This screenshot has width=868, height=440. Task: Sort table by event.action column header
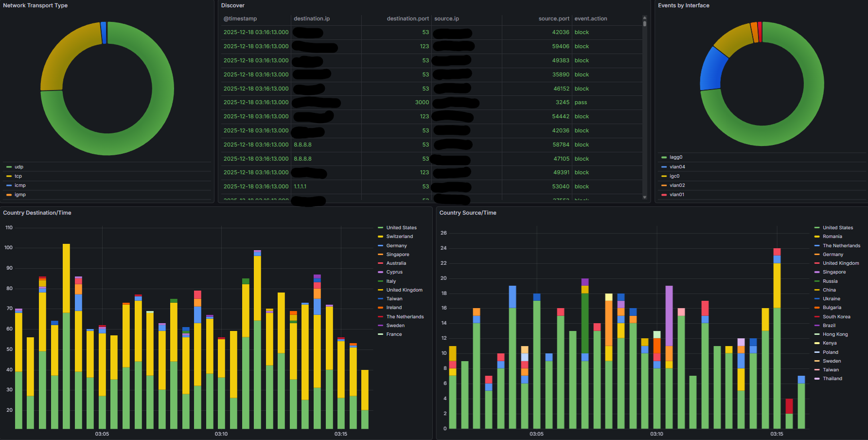pos(591,18)
